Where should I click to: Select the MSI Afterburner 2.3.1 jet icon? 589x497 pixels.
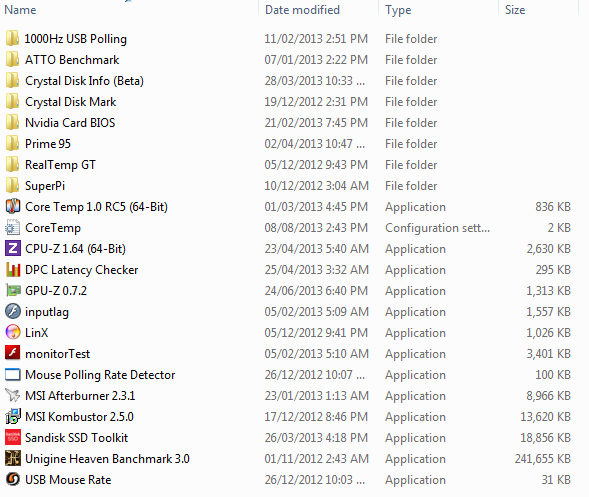click(13, 395)
